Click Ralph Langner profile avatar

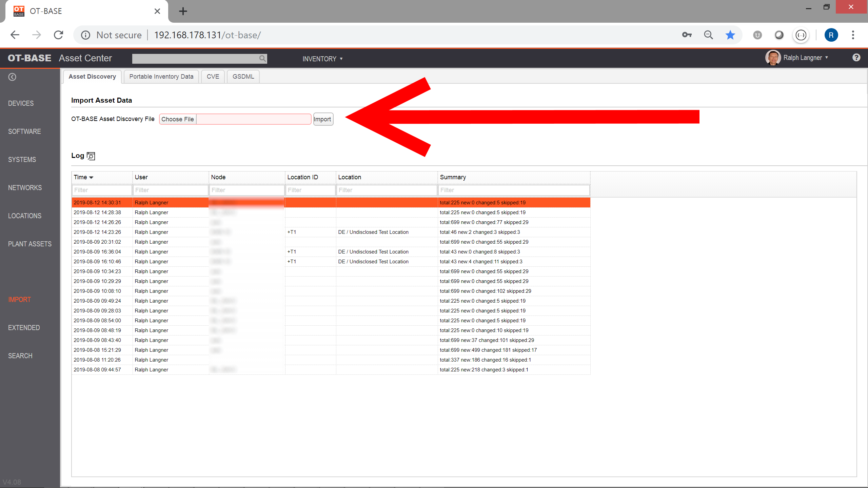[773, 58]
